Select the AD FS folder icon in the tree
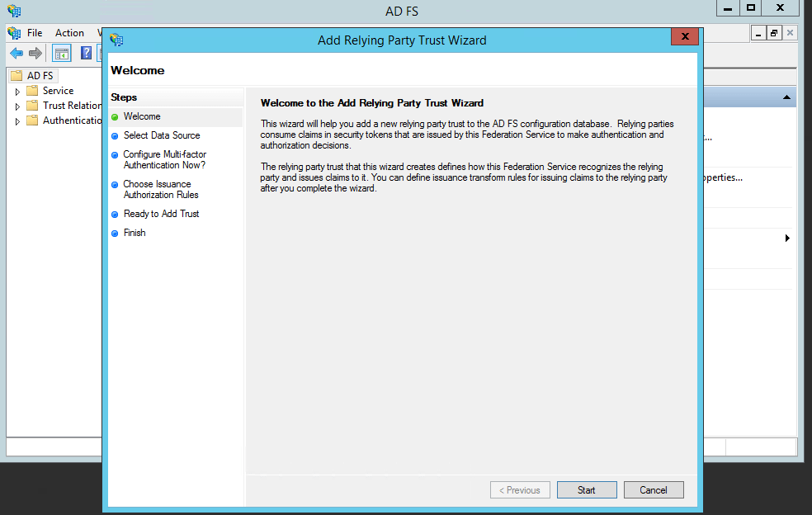The image size is (812, 515). coord(17,75)
